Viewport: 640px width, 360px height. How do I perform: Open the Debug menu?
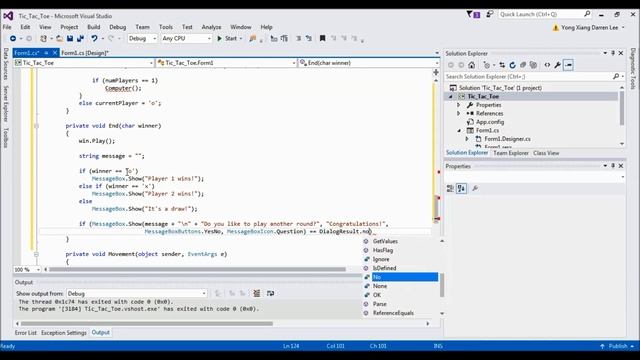point(118,27)
